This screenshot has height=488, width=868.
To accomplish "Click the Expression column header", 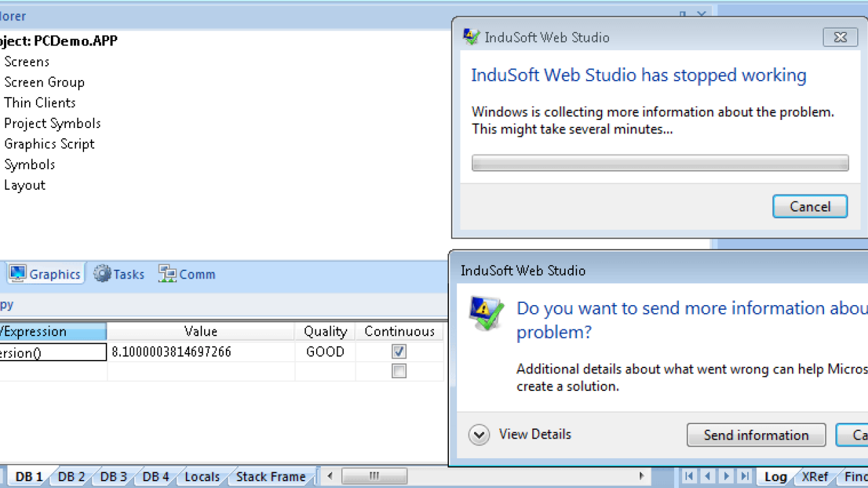I will click(53, 331).
